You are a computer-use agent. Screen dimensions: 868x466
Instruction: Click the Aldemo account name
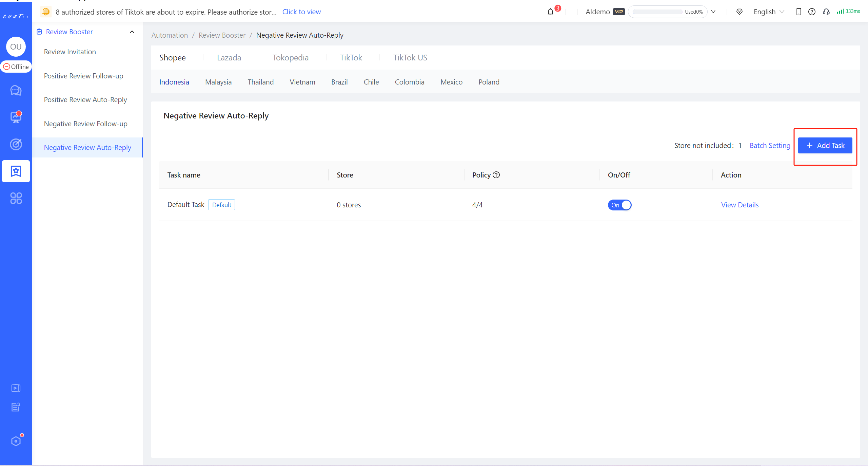tap(597, 12)
